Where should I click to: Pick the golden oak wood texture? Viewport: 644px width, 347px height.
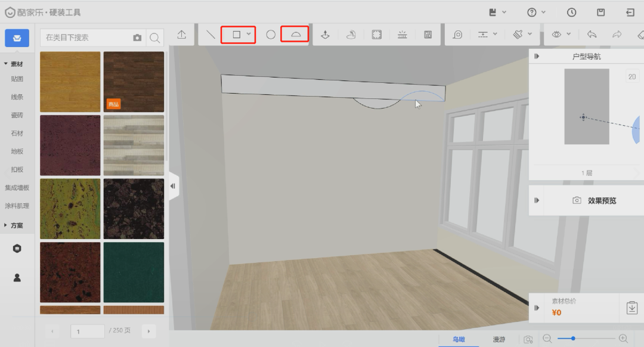70,82
